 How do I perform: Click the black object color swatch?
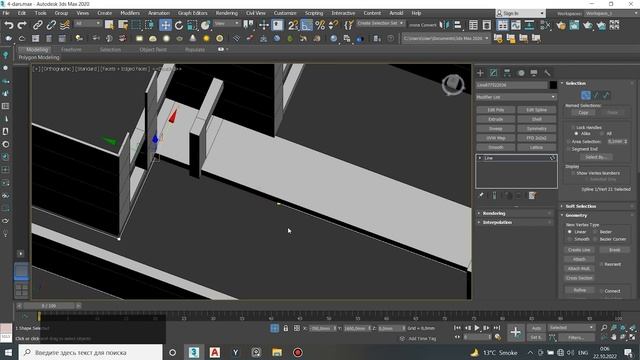pyautogui.click(x=553, y=85)
